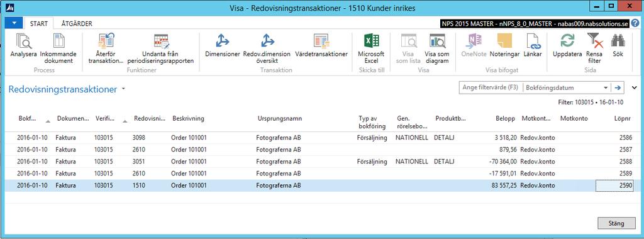
Task: Maximize the window
Action: [x=611, y=6]
